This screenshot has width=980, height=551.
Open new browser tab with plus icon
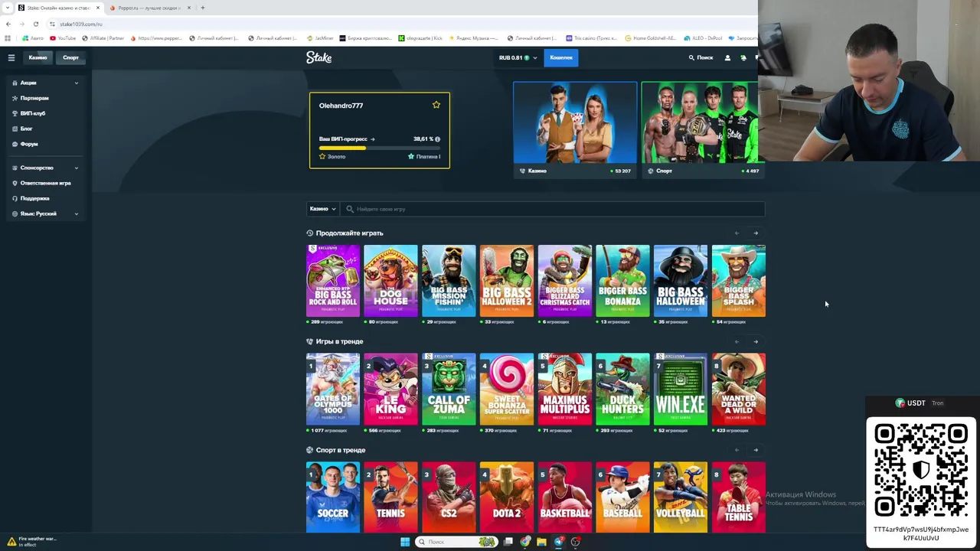coord(202,8)
